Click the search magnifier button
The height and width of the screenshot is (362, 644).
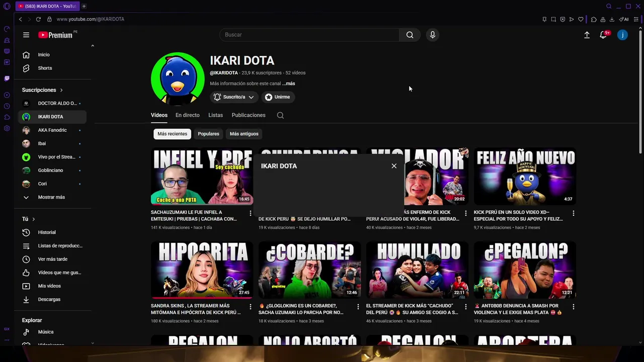(410, 35)
